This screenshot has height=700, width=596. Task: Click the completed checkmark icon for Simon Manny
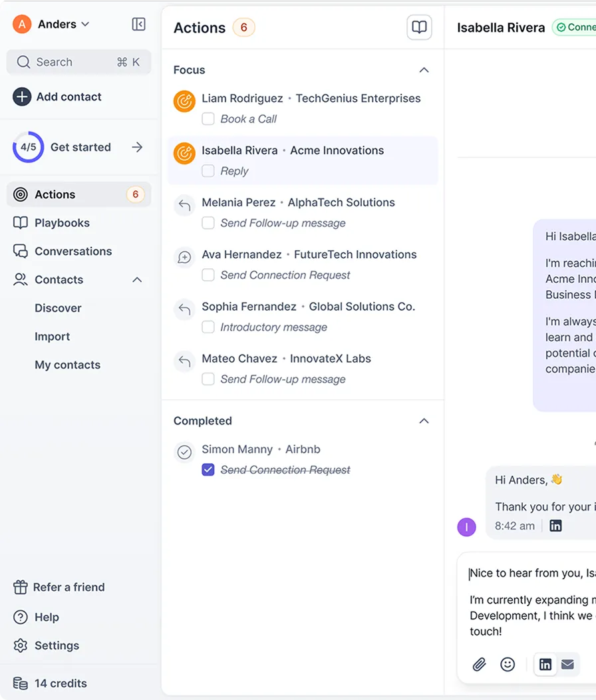point(184,452)
